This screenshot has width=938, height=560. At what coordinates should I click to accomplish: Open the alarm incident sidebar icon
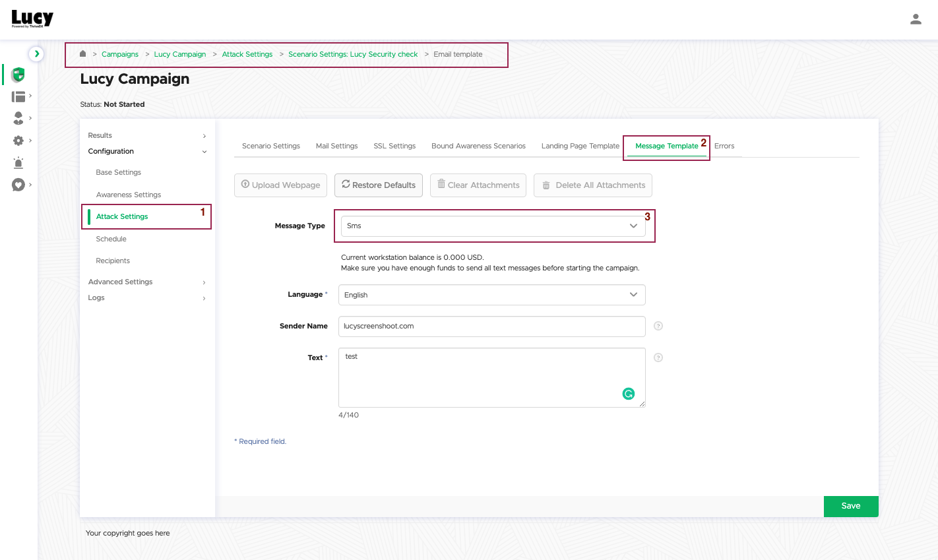coord(18,162)
